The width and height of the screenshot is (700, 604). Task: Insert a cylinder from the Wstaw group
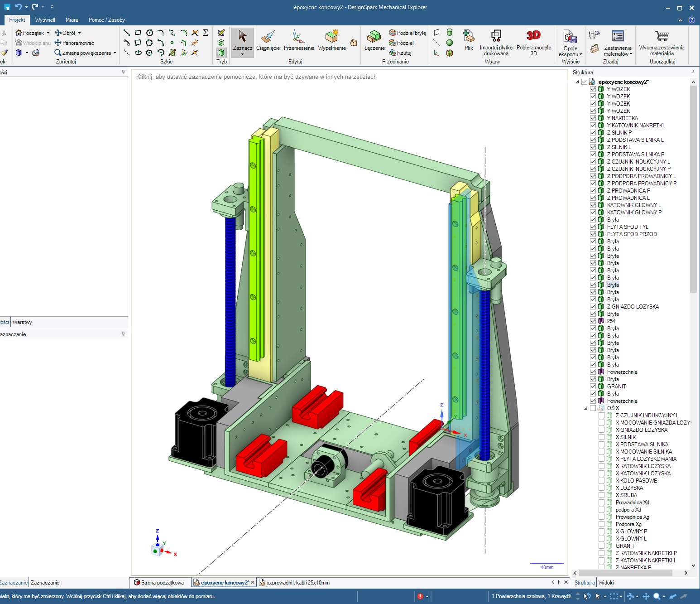(450, 33)
